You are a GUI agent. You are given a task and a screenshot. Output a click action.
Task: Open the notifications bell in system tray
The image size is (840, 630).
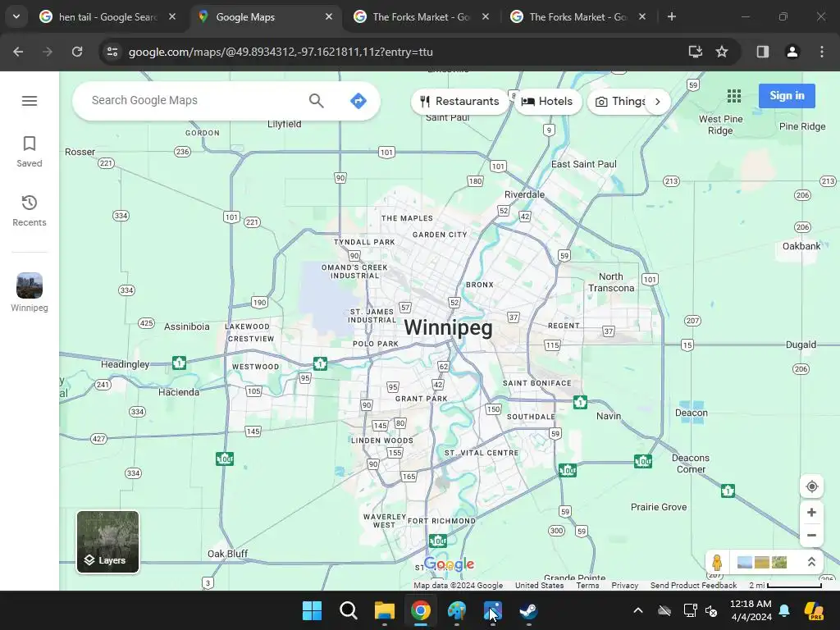pos(784,610)
